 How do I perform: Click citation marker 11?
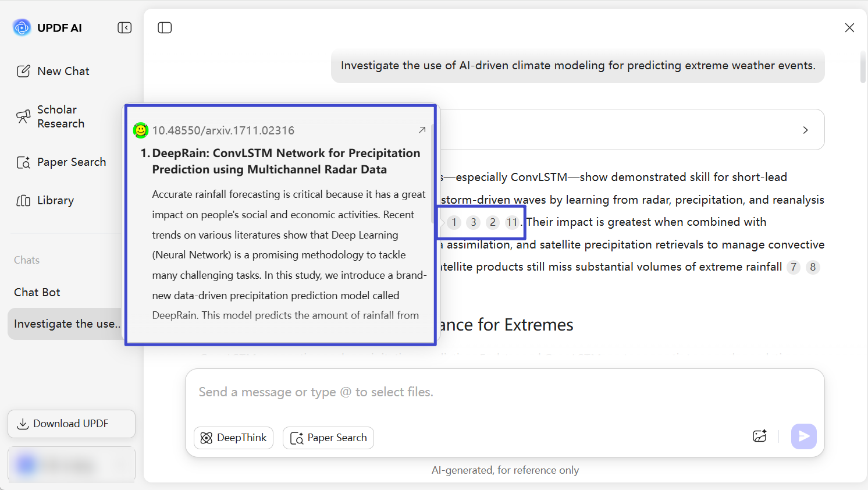click(x=512, y=222)
